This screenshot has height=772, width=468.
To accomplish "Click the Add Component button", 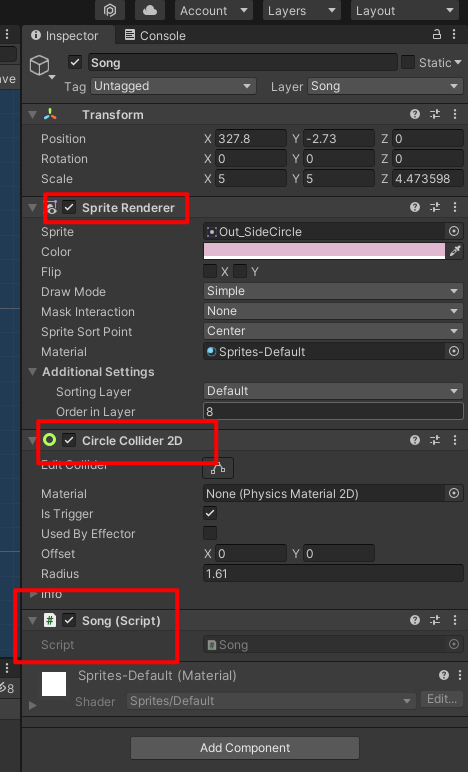I will [245, 748].
